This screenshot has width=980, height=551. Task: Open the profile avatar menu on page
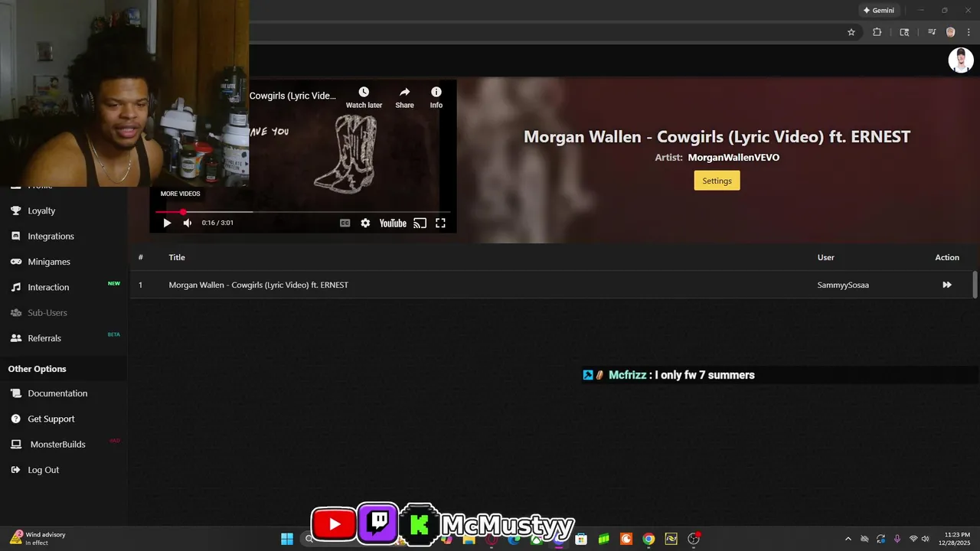tap(961, 60)
